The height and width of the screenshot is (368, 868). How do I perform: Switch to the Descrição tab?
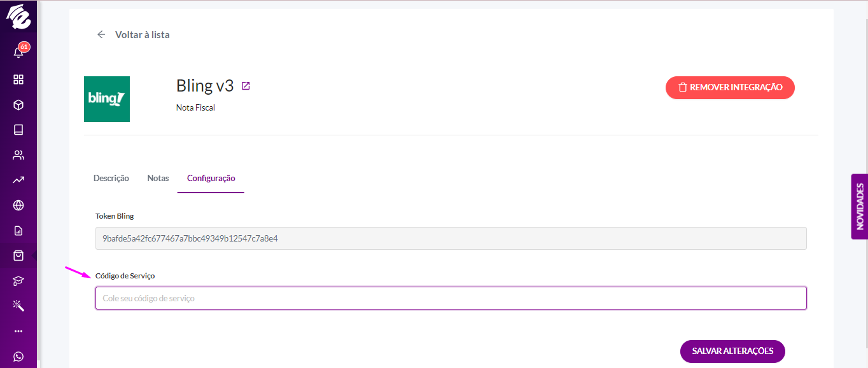tap(111, 178)
